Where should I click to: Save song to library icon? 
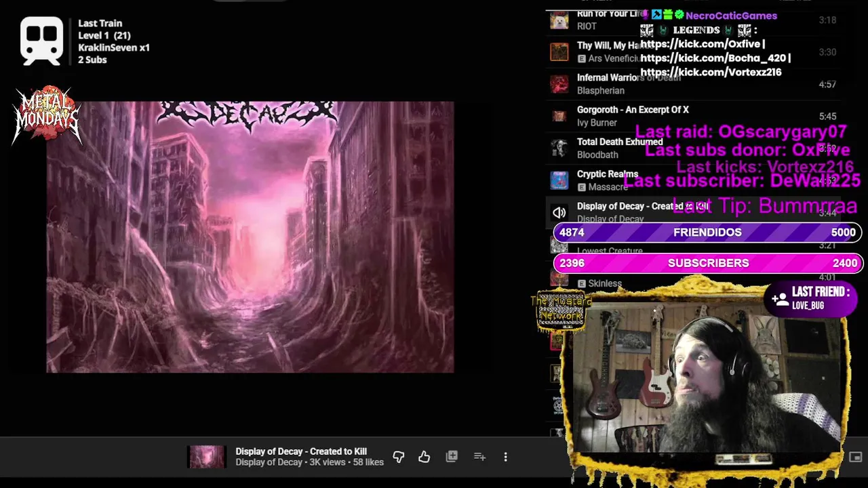click(452, 457)
